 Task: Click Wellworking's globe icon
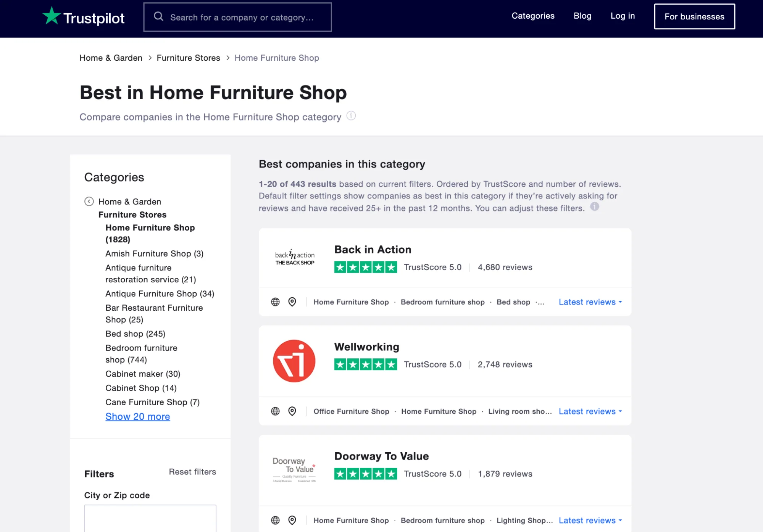click(275, 411)
